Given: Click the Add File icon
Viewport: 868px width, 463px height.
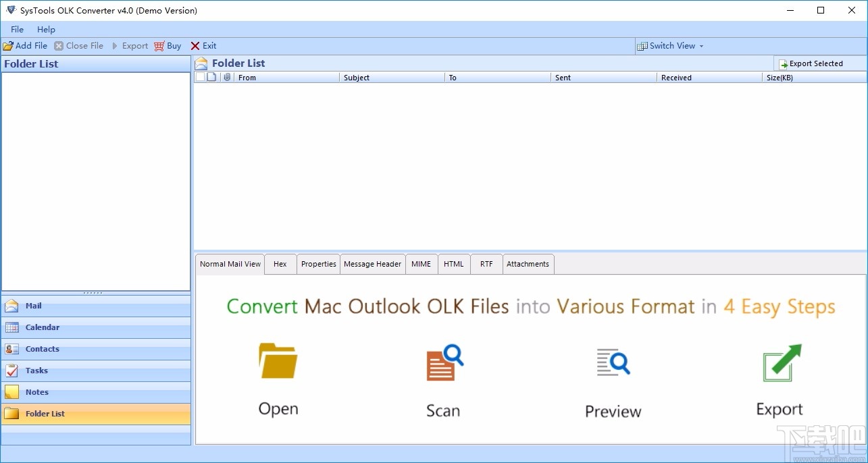Looking at the screenshot, I should click(x=8, y=45).
